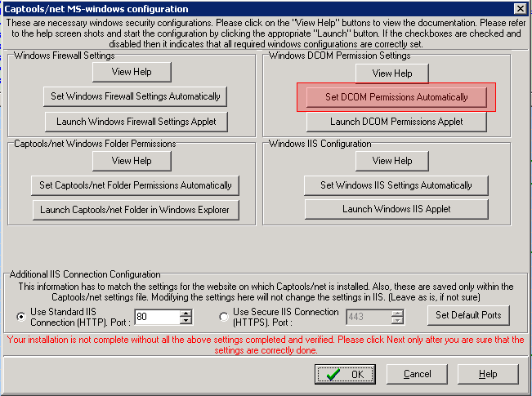Open the Help button at bottom
Image resolution: width=532 pixels, height=396 pixels.
pyautogui.click(x=488, y=374)
